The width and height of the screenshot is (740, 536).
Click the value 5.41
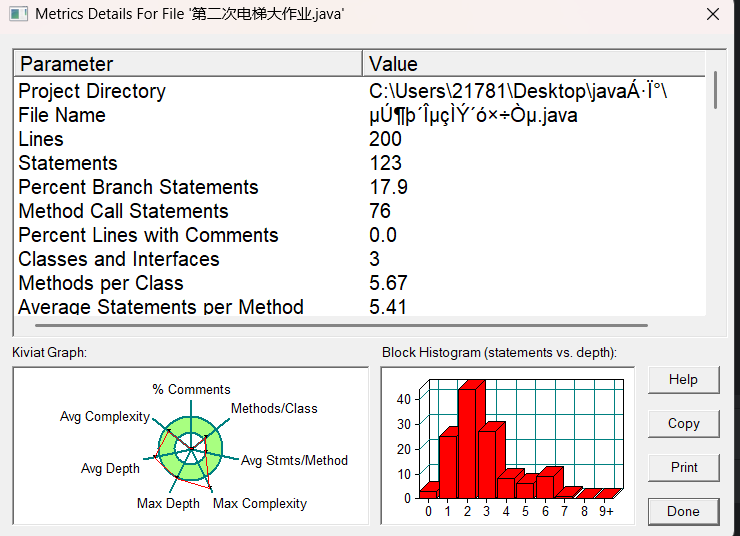pyautogui.click(x=387, y=307)
